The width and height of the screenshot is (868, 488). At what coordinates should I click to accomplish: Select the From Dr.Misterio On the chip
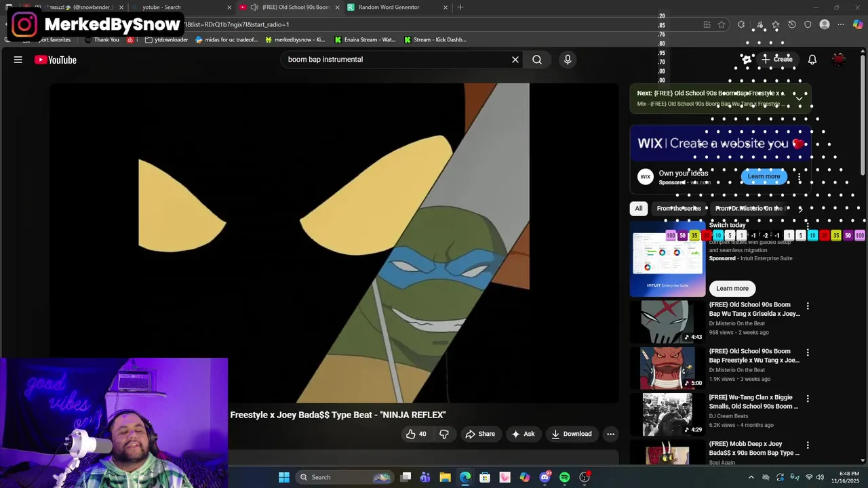(x=749, y=209)
